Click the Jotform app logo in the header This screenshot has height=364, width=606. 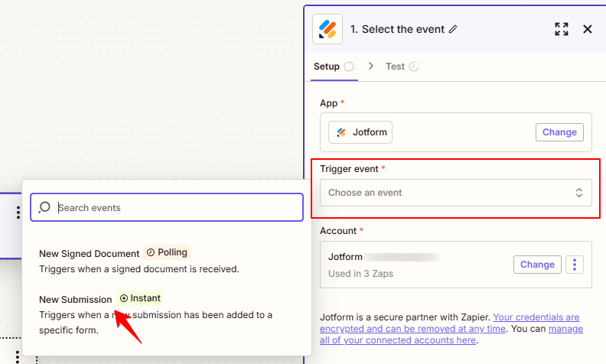(x=327, y=29)
